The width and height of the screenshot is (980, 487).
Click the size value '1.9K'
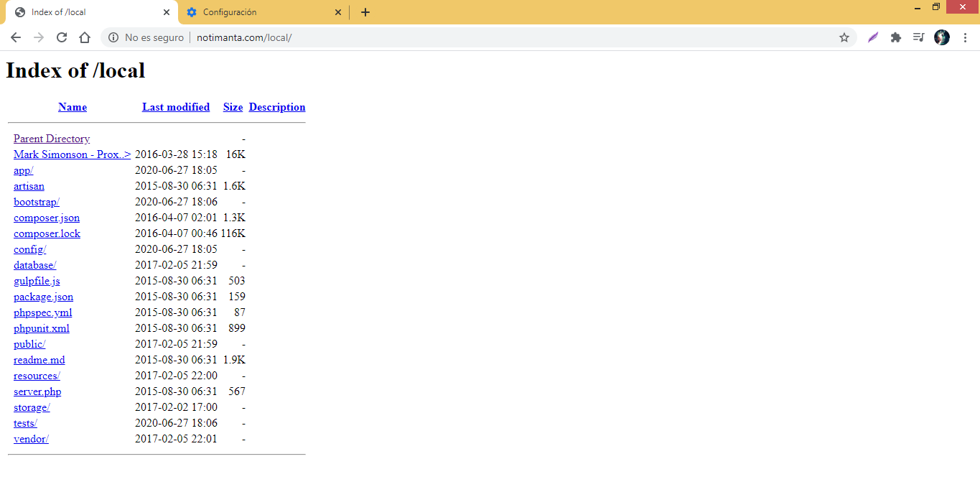pyautogui.click(x=234, y=360)
